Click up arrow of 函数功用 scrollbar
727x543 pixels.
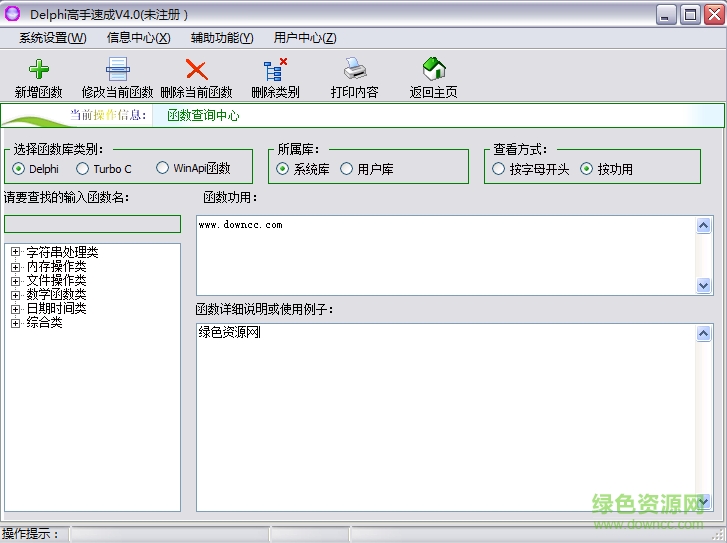click(x=704, y=225)
